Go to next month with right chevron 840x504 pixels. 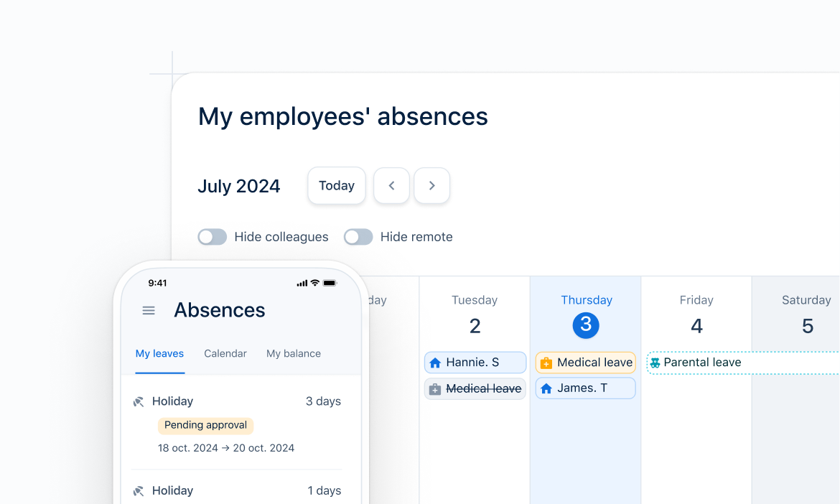click(431, 186)
